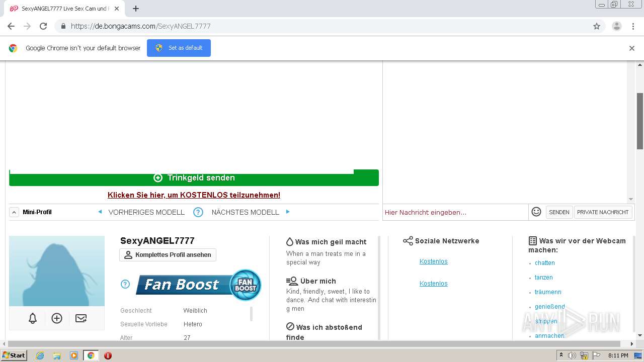The height and width of the screenshot is (362, 644).
Task: Click the send message envelope icon
Action: tap(81, 318)
